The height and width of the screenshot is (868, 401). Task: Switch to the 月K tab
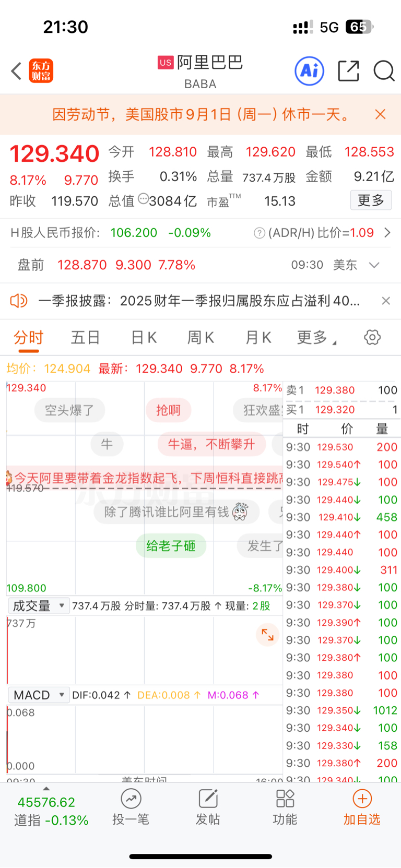(258, 338)
